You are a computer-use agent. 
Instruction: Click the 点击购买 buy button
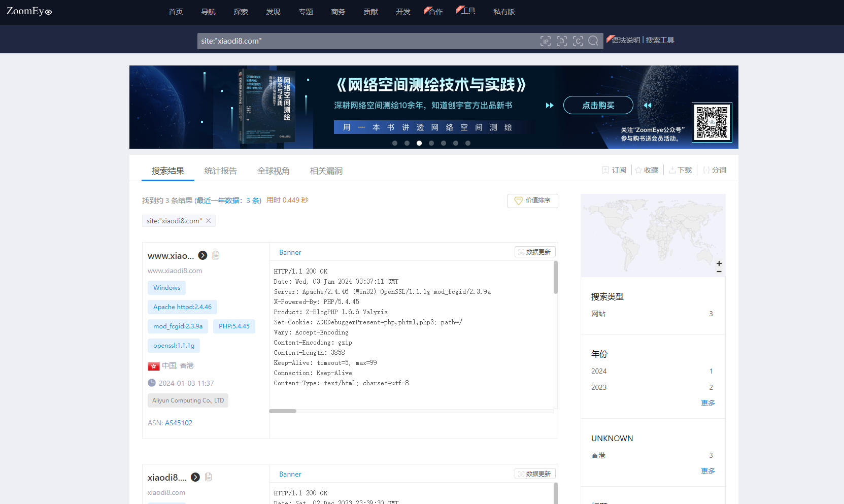[598, 105]
